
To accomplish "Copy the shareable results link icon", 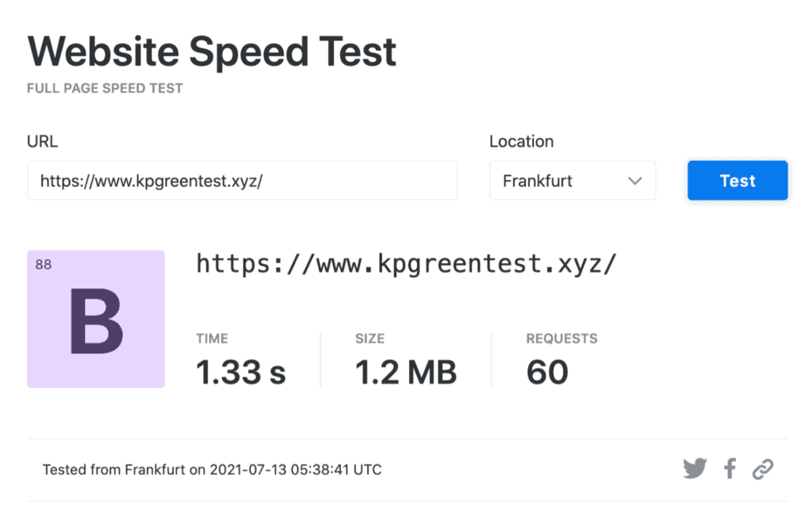I will [763, 468].
